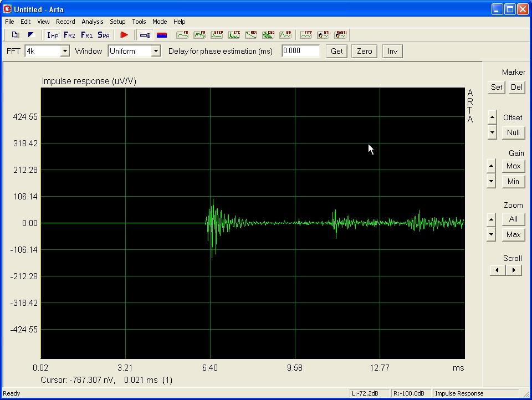Click the black-and-white color toggle icon
This screenshot has width=532, height=400.
(x=31, y=34)
